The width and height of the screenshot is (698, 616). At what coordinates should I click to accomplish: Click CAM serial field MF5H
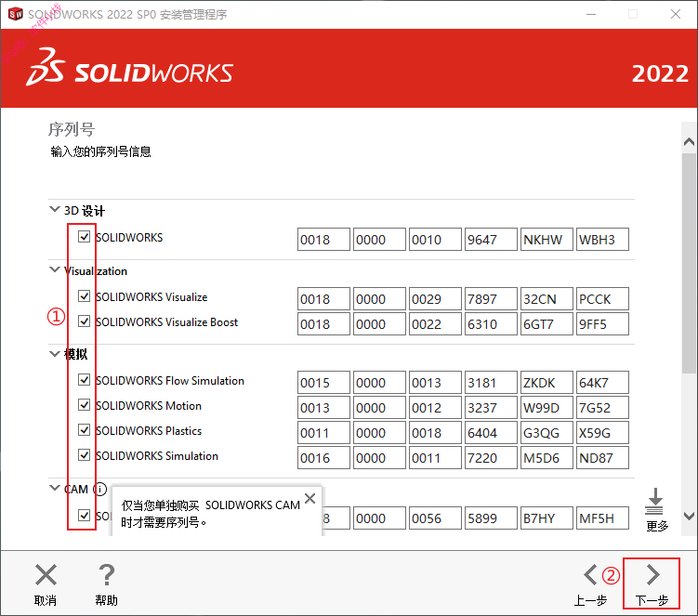click(x=602, y=518)
